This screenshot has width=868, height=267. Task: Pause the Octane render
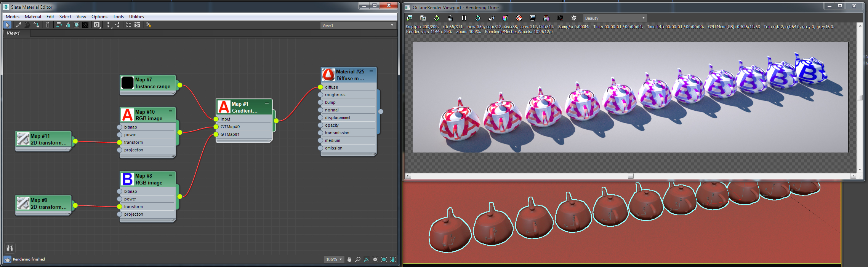[x=464, y=18]
